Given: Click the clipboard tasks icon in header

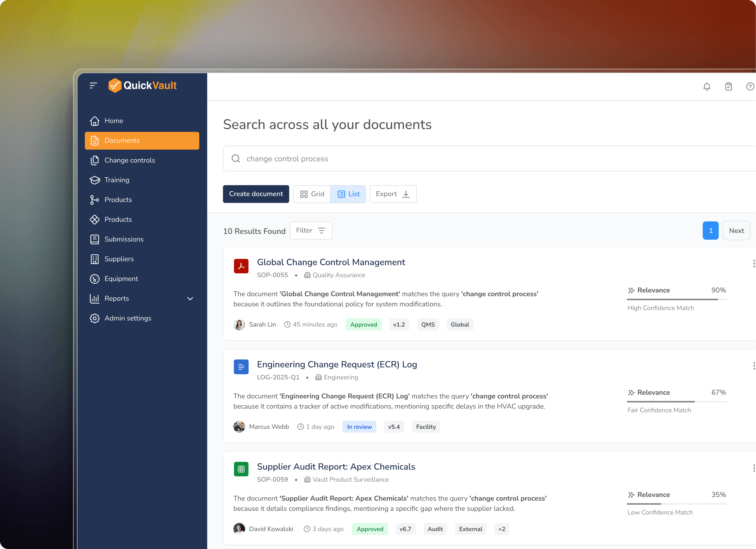Looking at the screenshot, I should coord(728,87).
